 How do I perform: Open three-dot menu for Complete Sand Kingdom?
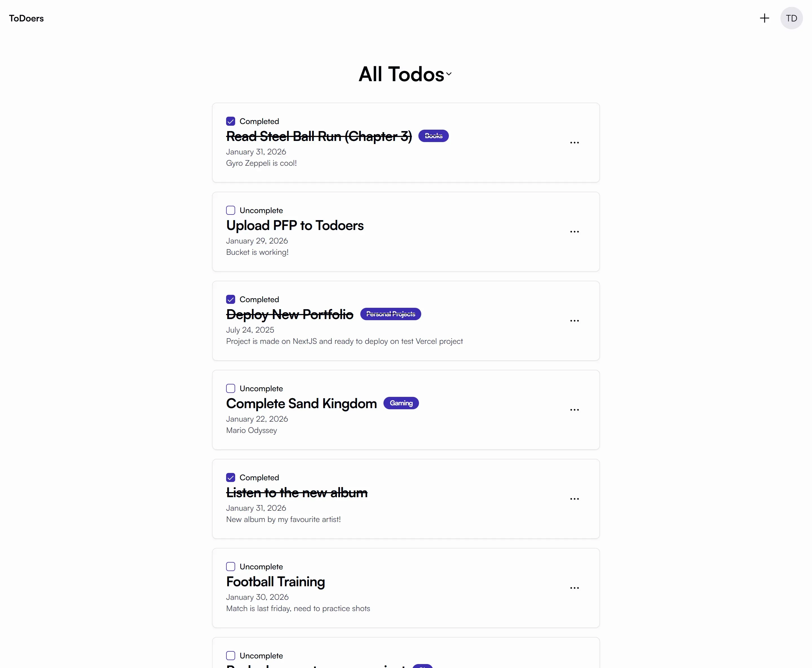(x=574, y=410)
